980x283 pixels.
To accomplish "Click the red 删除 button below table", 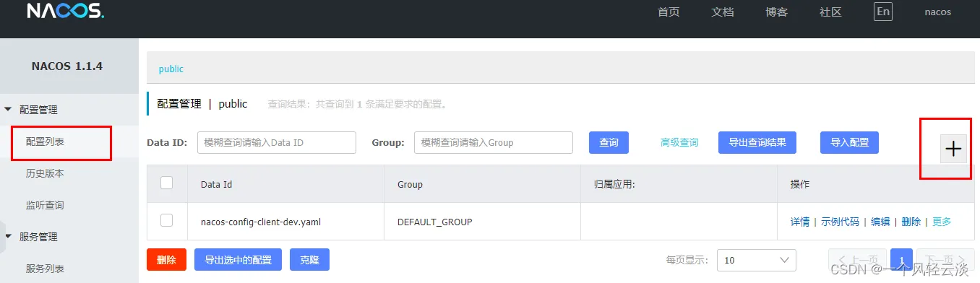I will [x=166, y=260].
